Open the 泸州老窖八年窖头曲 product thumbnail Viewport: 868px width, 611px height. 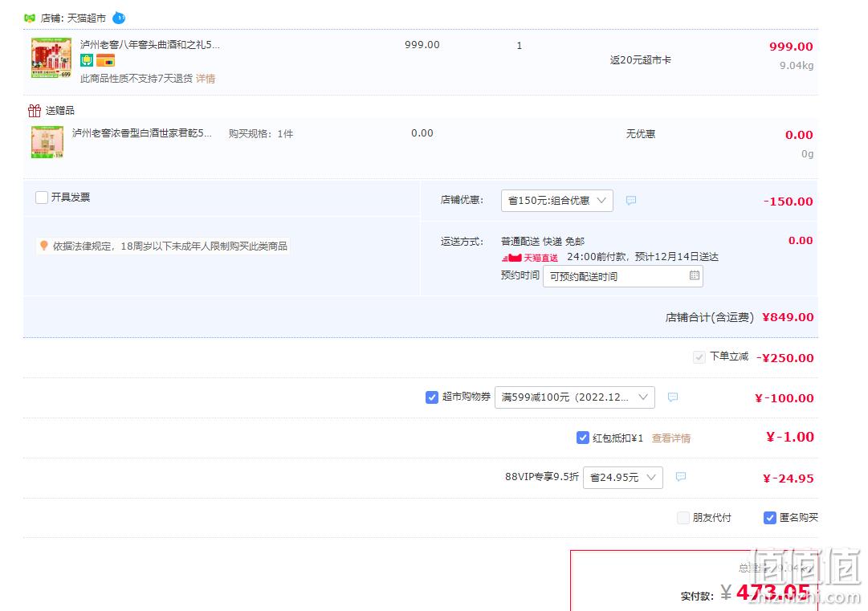[51, 58]
